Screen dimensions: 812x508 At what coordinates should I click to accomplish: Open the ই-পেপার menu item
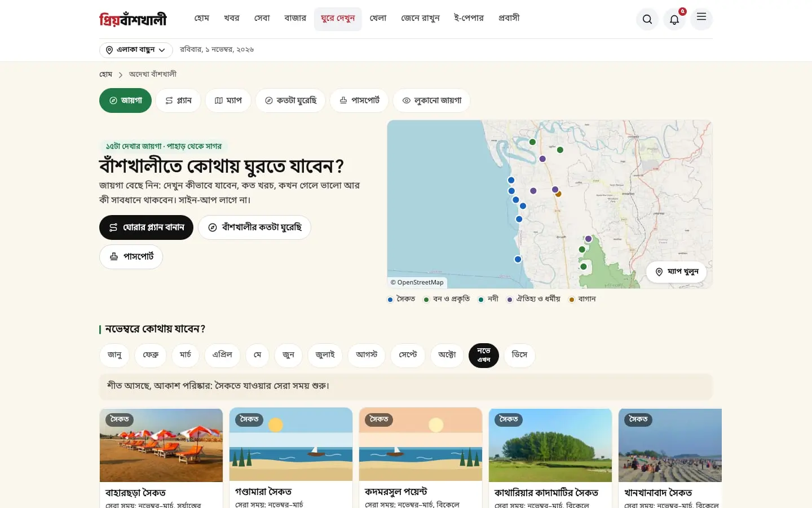[x=469, y=19]
